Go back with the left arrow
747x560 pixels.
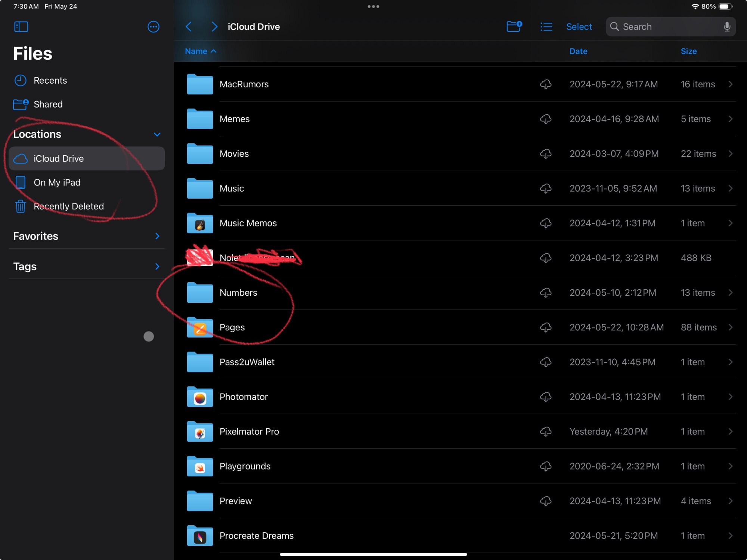pos(189,27)
